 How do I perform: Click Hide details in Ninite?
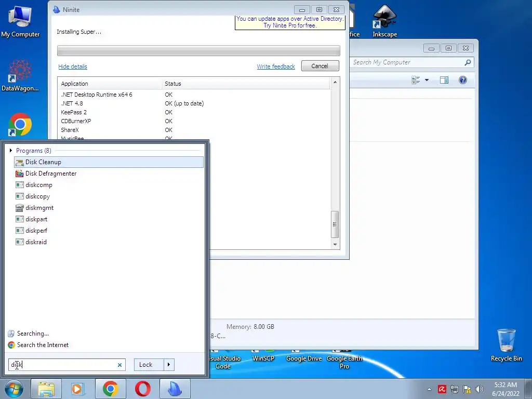(73, 66)
